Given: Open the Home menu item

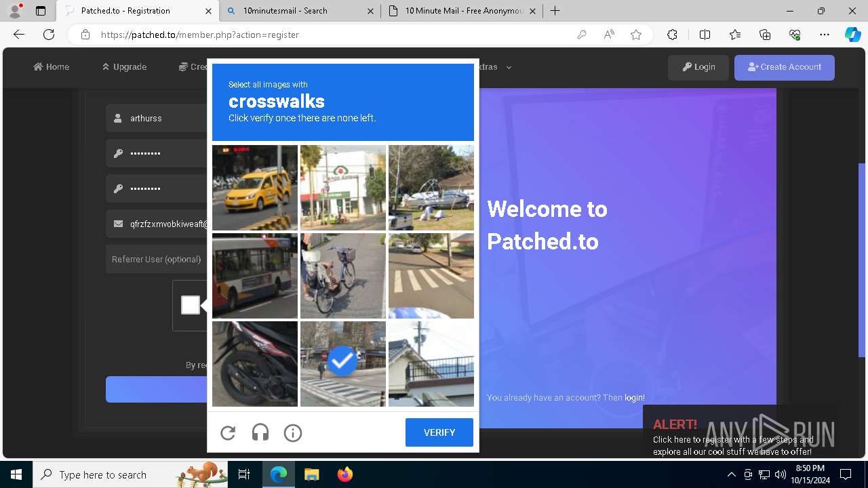Looking at the screenshot, I should (x=52, y=66).
